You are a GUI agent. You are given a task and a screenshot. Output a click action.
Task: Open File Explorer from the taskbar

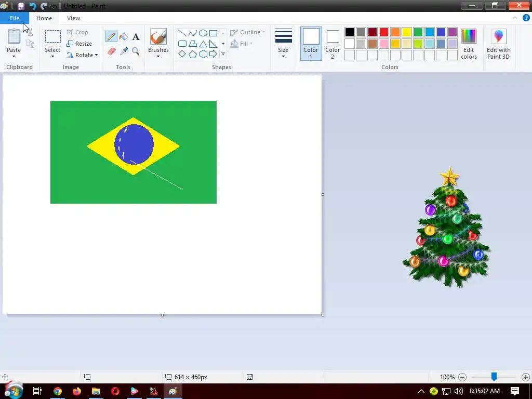tap(96, 391)
